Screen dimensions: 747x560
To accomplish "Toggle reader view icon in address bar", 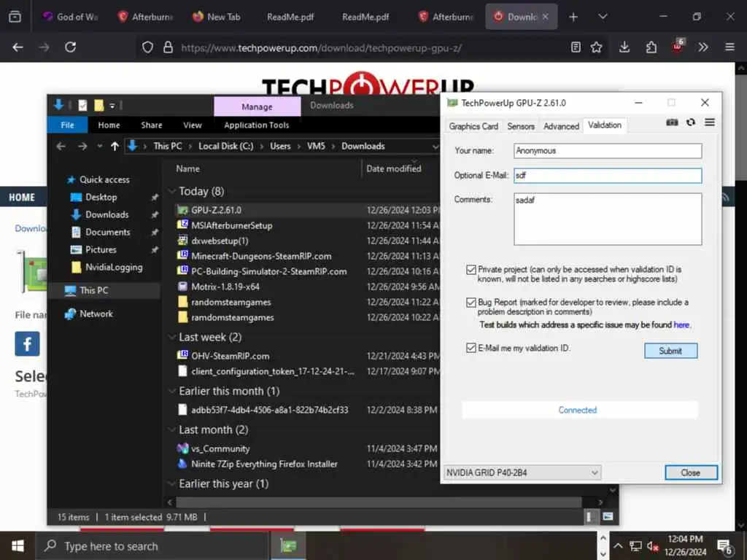I will (x=576, y=47).
